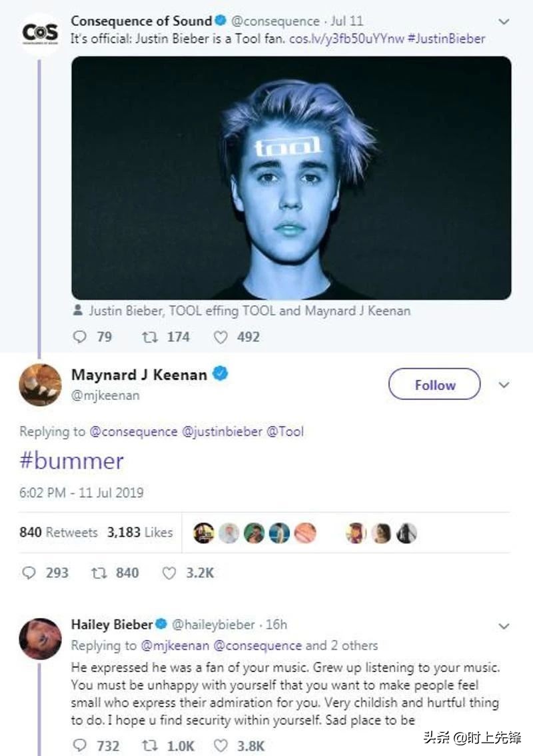
Task: Like the Consequence of Sound tweet
Action: 221,337
